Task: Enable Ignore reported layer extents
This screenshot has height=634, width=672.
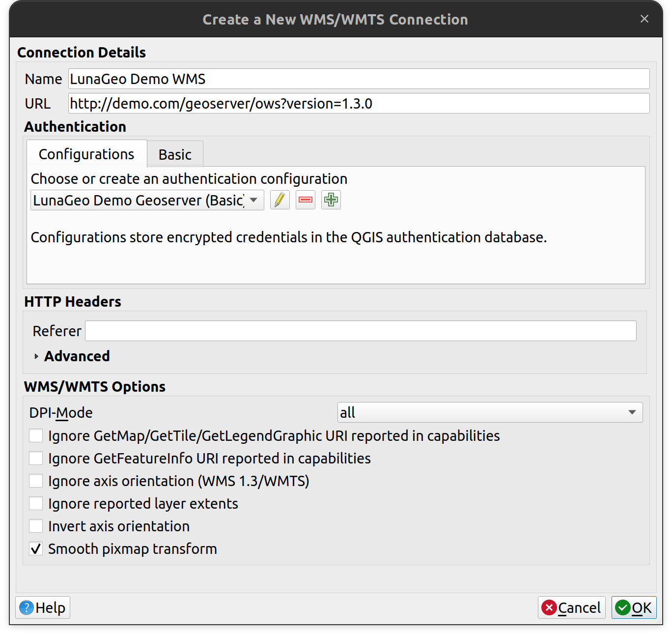Action: tap(36, 504)
